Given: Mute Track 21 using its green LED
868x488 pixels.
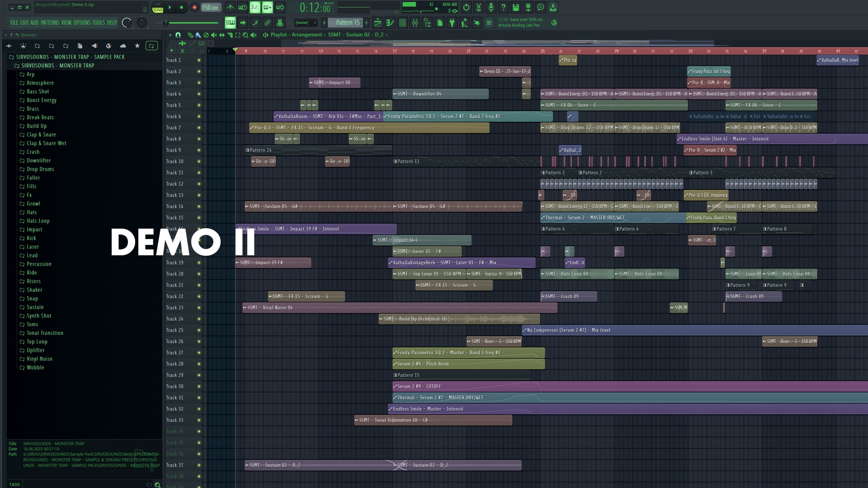Looking at the screenshot, I should 199,285.
